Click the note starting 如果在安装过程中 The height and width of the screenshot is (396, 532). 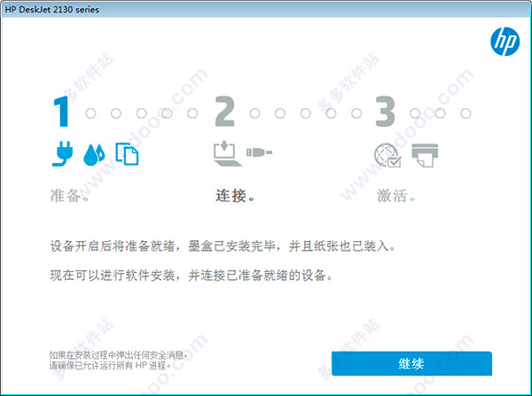(119, 355)
